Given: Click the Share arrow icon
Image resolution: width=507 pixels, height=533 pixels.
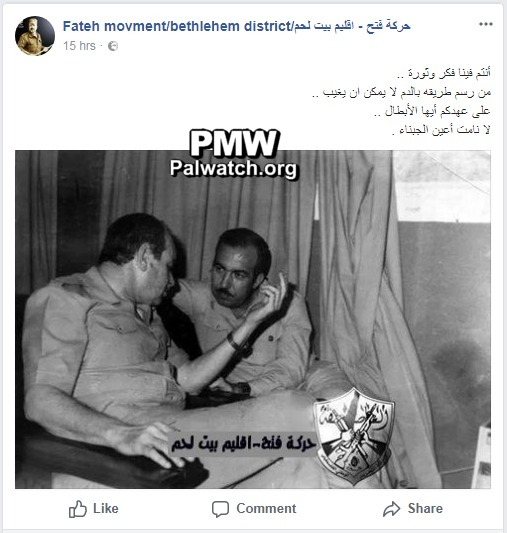Looking at the screenshot, I should click(x=391, y=509).
